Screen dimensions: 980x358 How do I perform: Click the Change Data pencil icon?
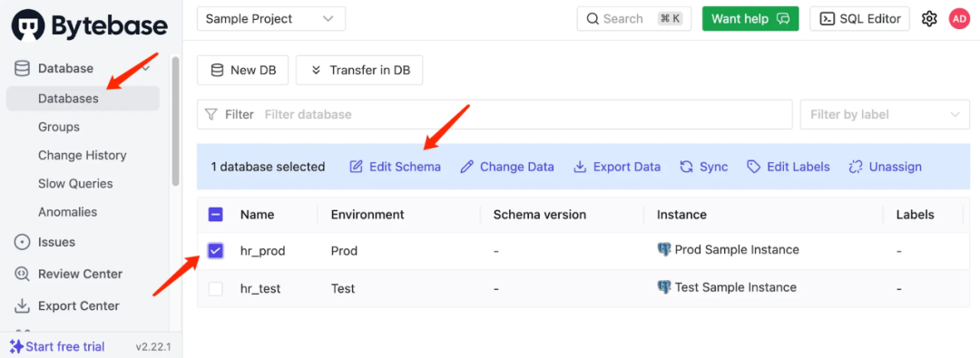click(x=467, y=167)
